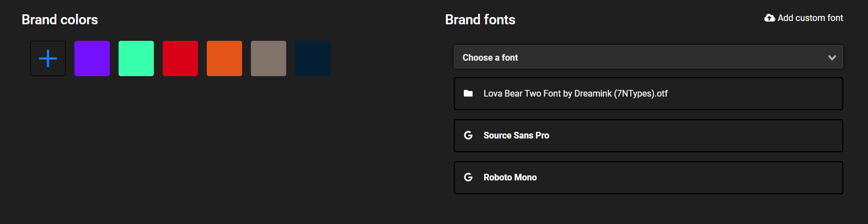The image size is (868, 224).
Task: Click the Brand colors heading
Action: (x=60, y=20)
